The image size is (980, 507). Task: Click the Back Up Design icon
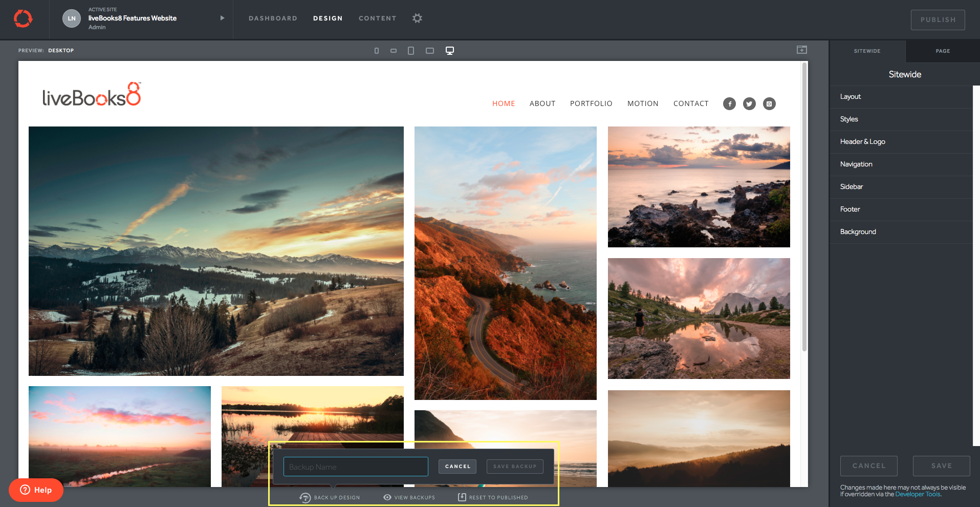pyautogui.click(x=305, y=498)
